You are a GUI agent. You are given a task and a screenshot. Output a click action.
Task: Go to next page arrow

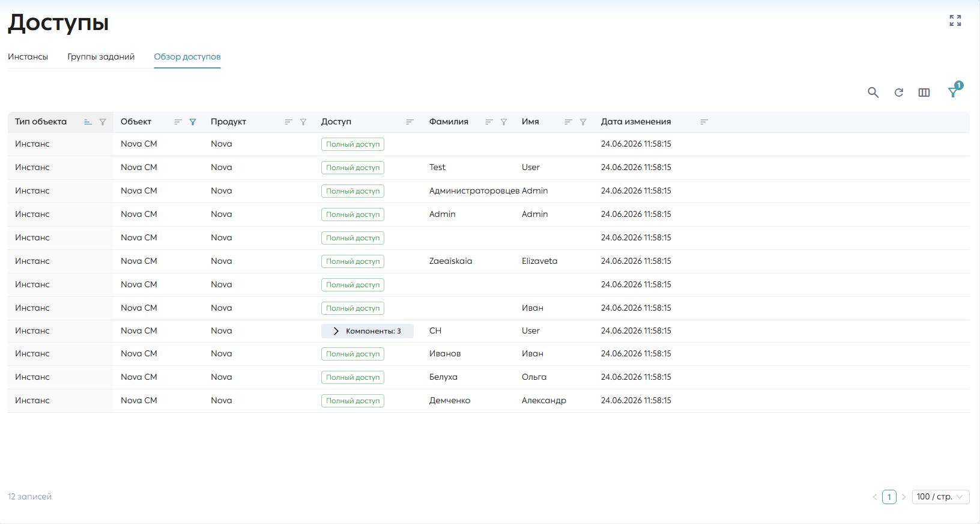(904, 497)
